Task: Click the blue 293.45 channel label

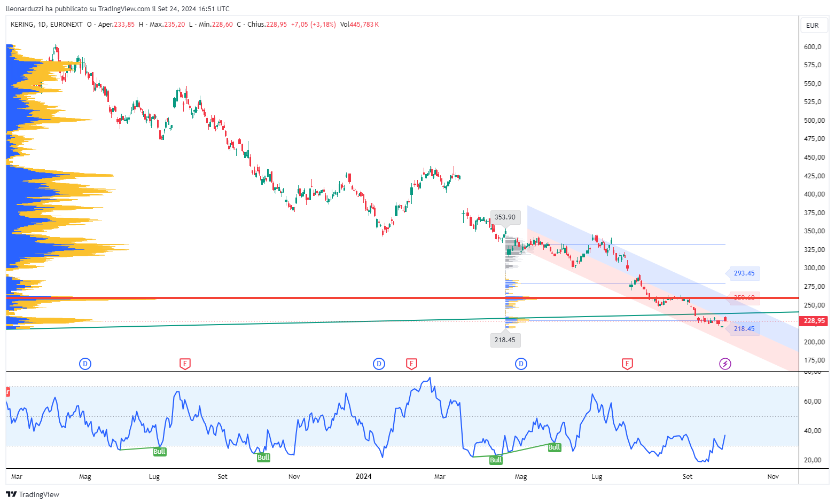Action: tap(744, 273)
